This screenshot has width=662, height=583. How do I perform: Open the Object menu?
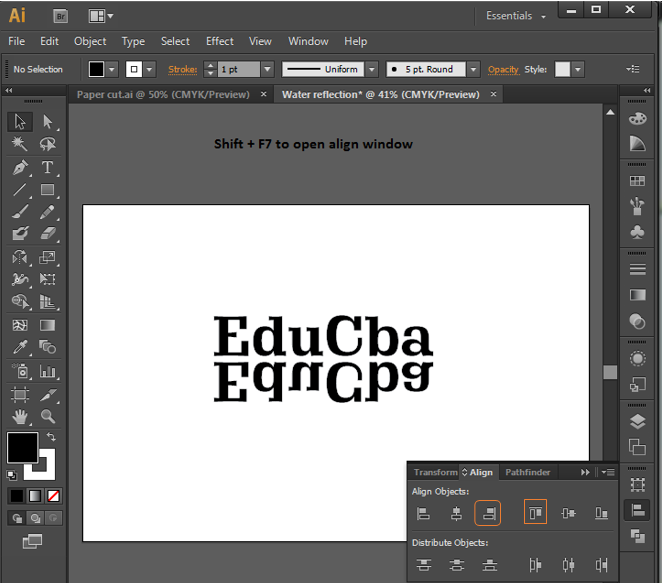[x=90, y=41]
